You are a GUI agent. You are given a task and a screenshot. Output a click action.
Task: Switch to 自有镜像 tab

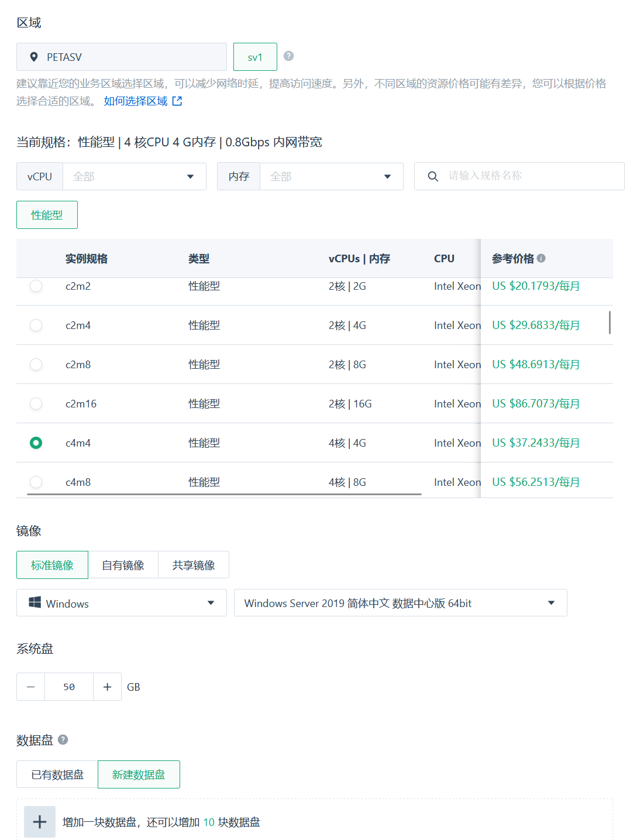tap(123, 565)
